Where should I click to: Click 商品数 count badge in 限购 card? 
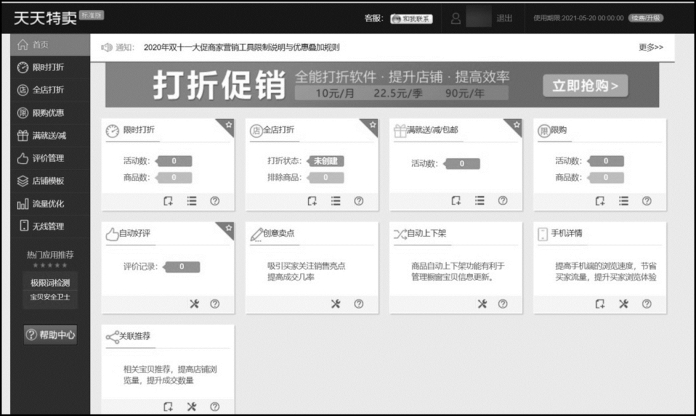[606, 178]
